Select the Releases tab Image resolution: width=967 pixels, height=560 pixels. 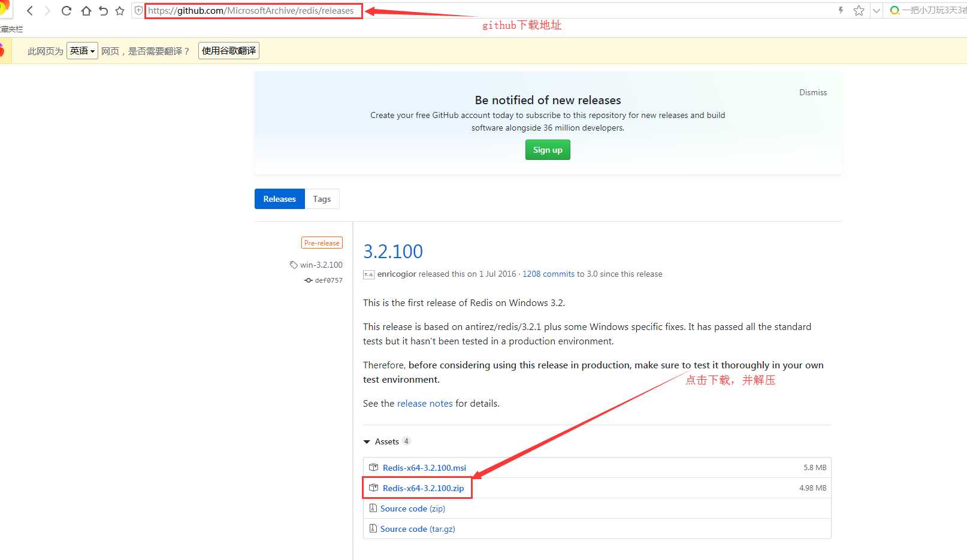click(x=280, y=199)
